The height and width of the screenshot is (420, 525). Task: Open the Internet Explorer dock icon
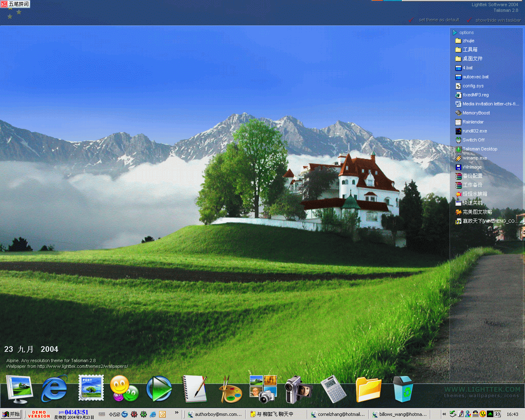pos(54,389)
